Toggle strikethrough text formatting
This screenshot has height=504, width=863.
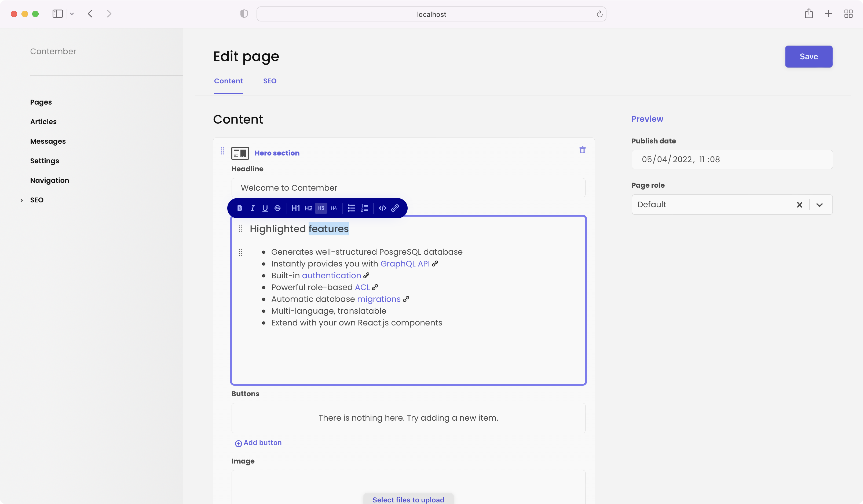point(277,208)
